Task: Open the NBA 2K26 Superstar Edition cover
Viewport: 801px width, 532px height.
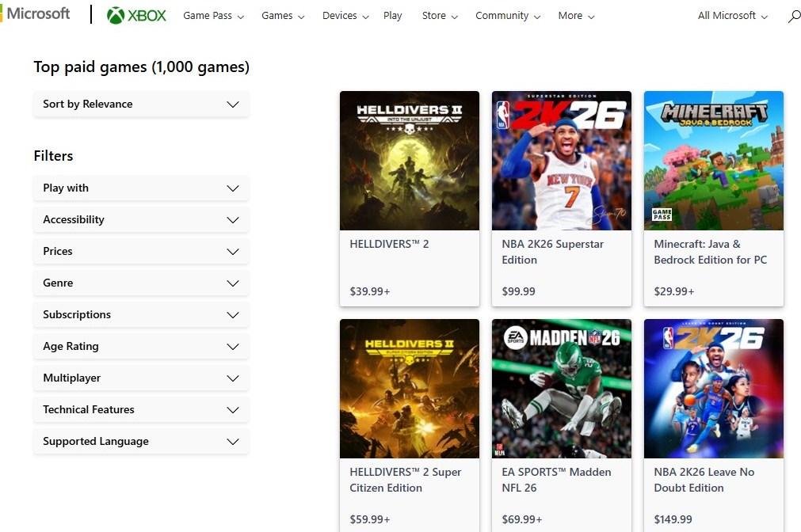Action: click(562, 161)
